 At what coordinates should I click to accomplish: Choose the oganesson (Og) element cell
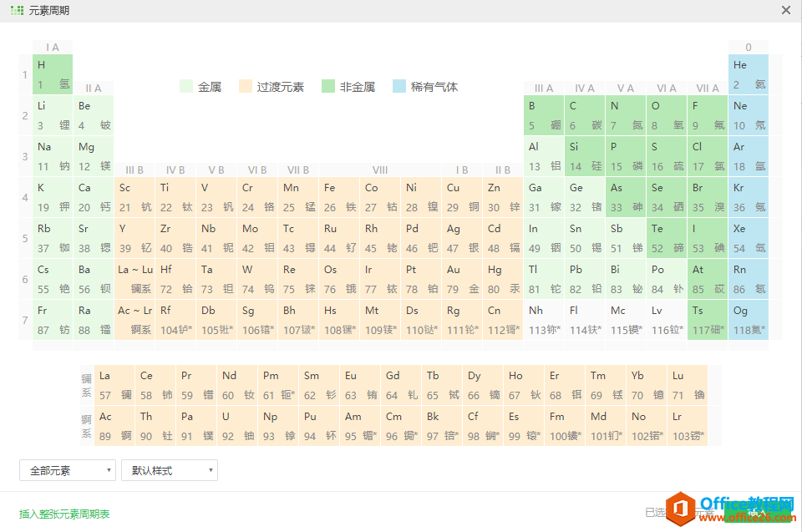pyautogui.click(x=749, y=320)
